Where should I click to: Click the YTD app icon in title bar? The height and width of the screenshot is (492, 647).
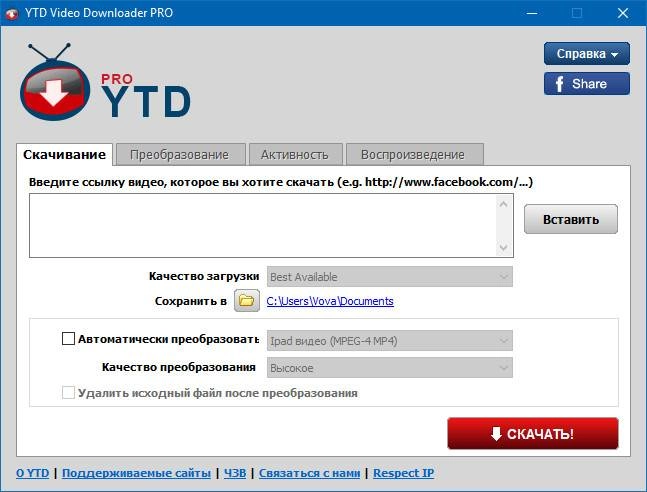point(12,13)
